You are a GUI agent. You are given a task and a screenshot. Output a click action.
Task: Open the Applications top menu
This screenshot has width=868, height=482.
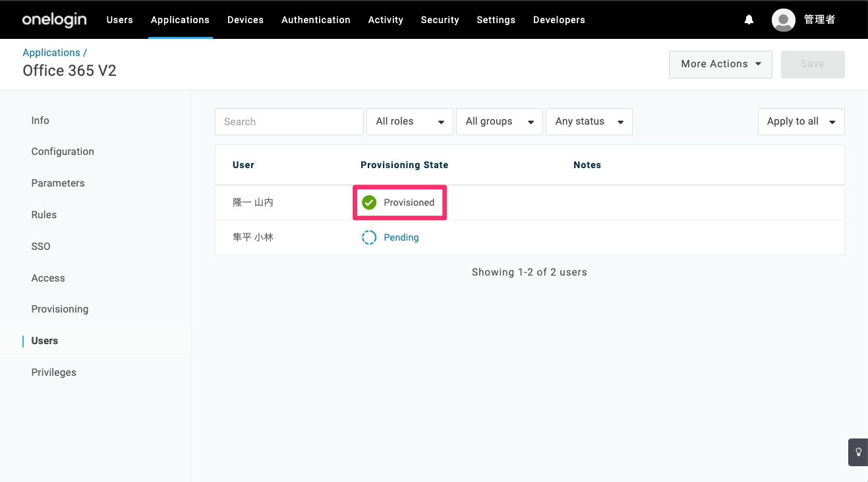tap(180, 20)
